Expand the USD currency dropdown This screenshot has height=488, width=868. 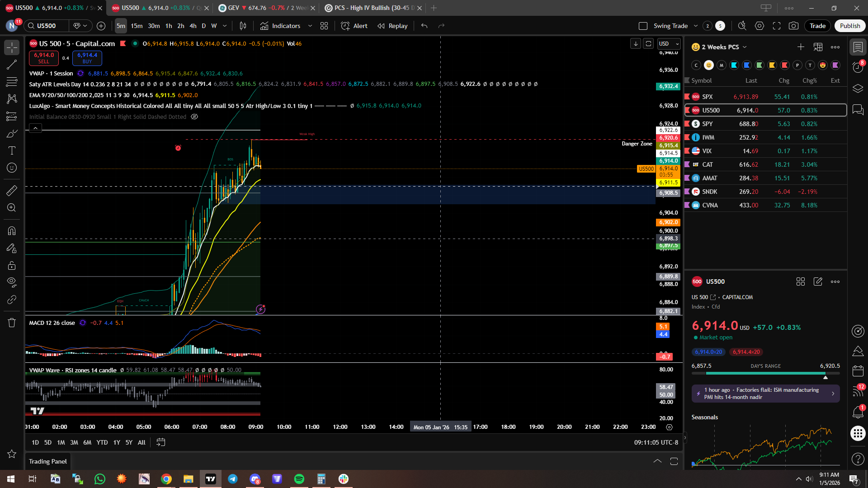pyautogui.click(x=669, y=43)
